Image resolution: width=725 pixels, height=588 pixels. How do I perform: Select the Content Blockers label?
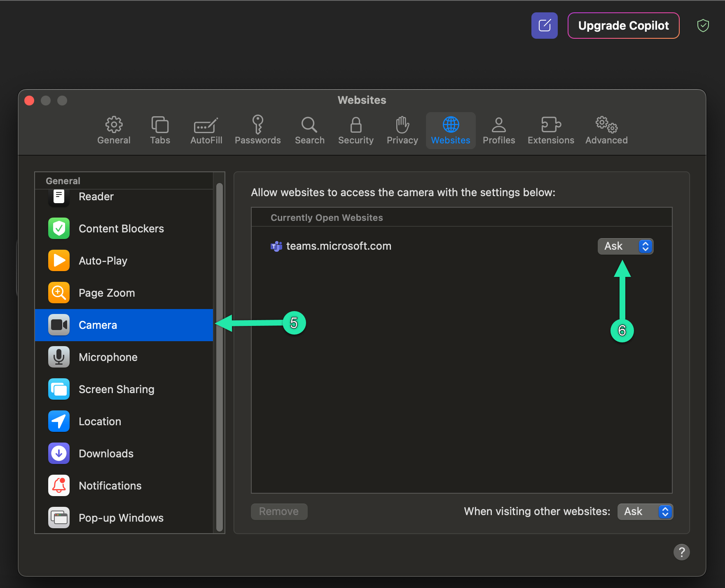121,229
